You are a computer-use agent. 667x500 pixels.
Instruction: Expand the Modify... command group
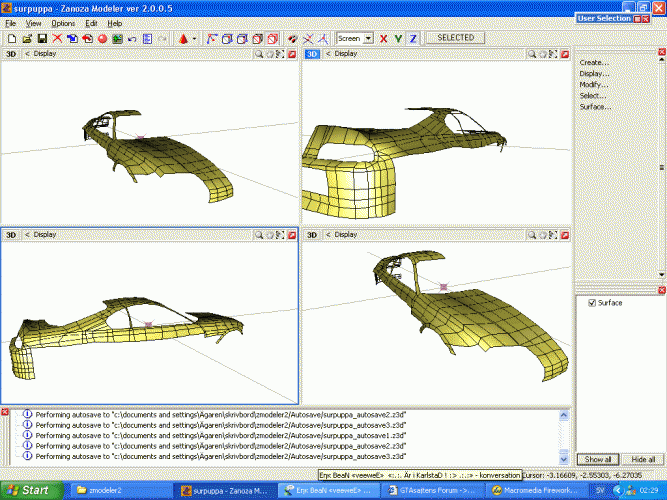click(x=594, y=84)
